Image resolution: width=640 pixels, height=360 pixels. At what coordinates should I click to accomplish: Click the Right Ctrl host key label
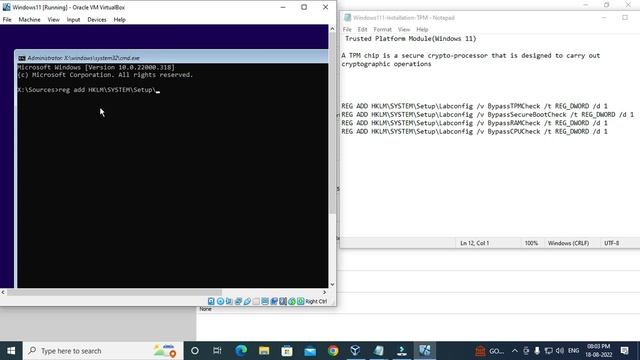(316, 301)
